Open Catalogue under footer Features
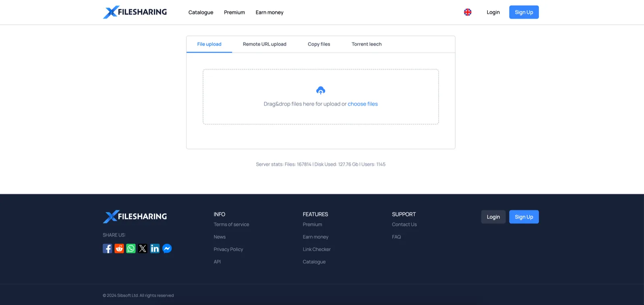The image size is (644, 305). [314, 262]
